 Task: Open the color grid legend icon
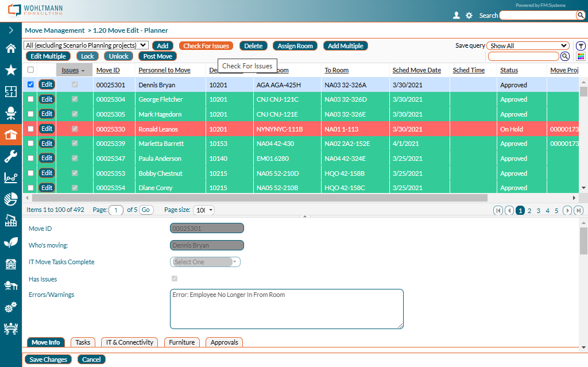[581, 56]
